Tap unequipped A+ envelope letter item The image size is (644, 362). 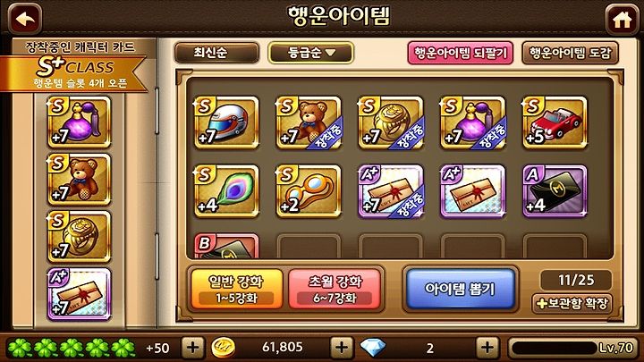[473, 191]
